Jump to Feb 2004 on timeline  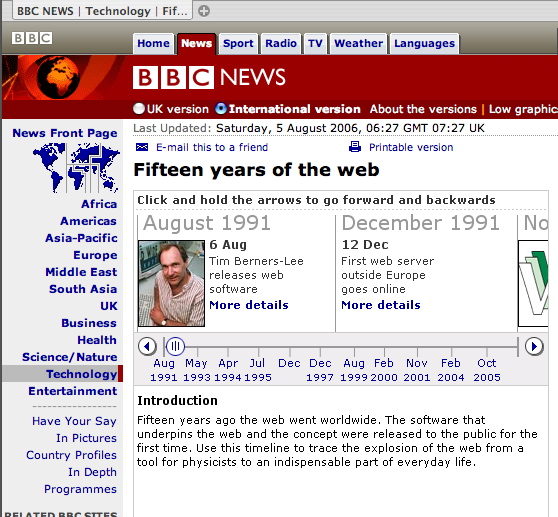451,370
